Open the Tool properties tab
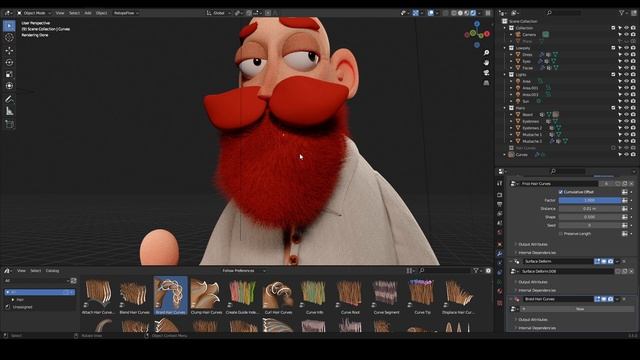 pyautogui.click(x=500, y=183)
